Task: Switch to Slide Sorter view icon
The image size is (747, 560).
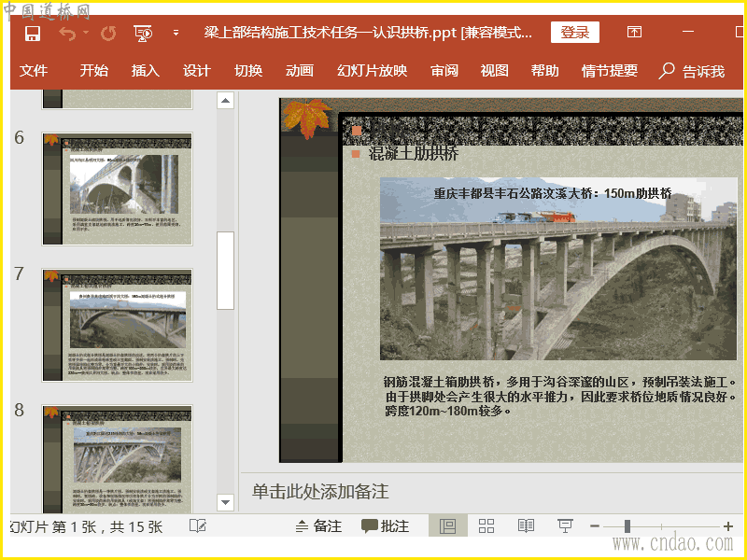Action: pos(486,526)
